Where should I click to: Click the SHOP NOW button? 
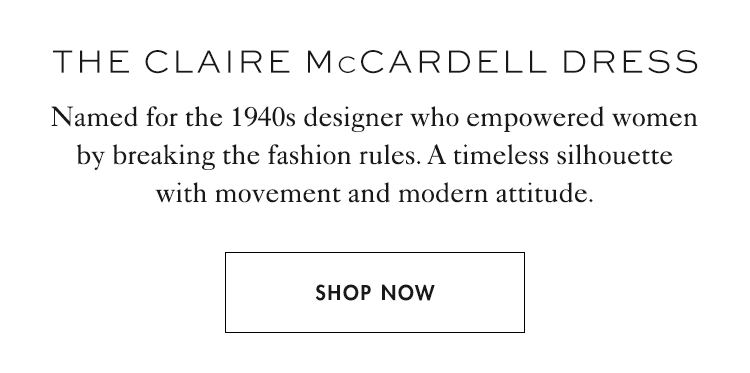point(375,292)
